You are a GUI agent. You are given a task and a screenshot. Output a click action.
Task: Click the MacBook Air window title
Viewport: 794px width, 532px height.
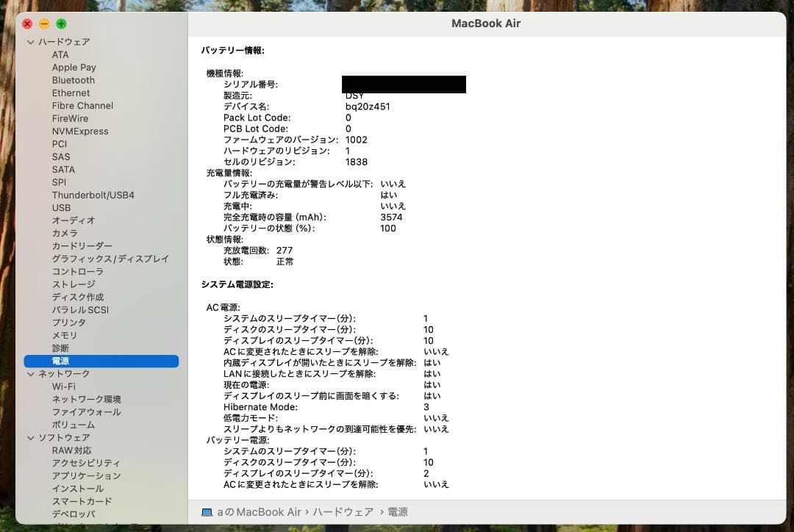point(486,24)
